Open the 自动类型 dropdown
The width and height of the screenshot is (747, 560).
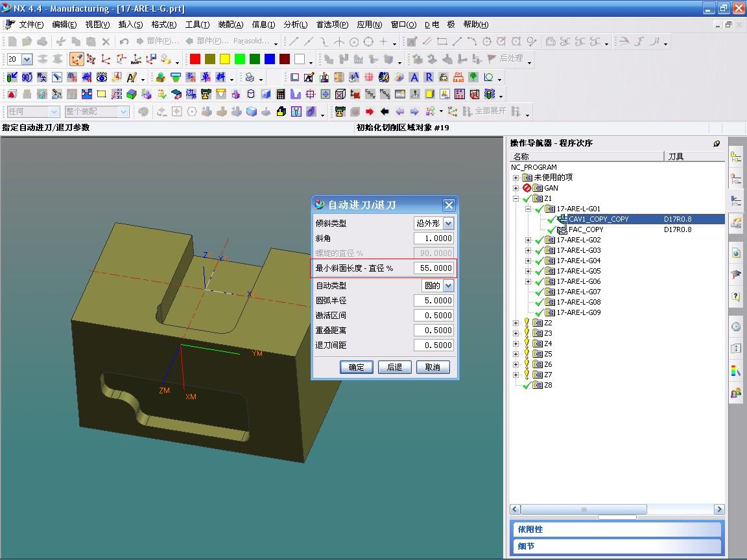(448, 286)
